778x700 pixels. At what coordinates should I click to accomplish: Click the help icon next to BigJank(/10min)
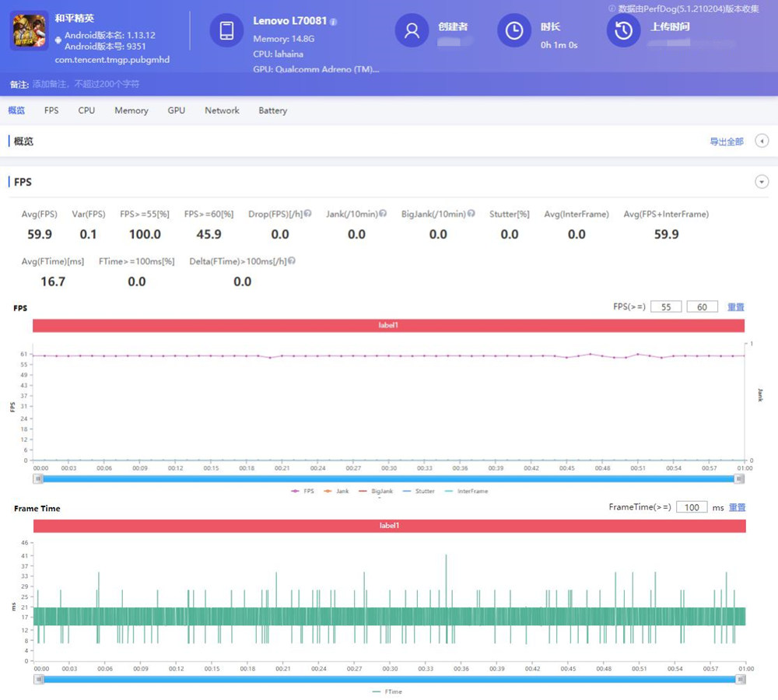(471, 213)
